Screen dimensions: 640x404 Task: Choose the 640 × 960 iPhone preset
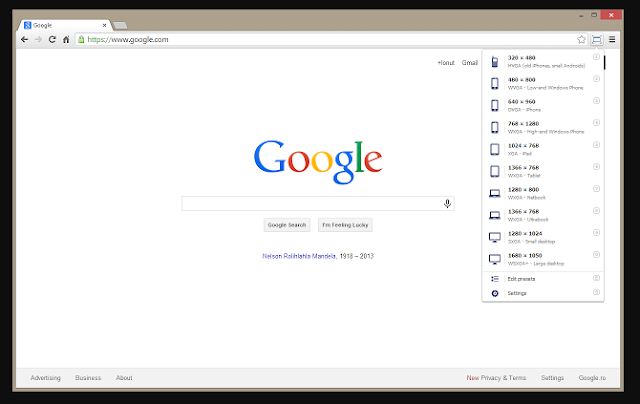(542, 106)
